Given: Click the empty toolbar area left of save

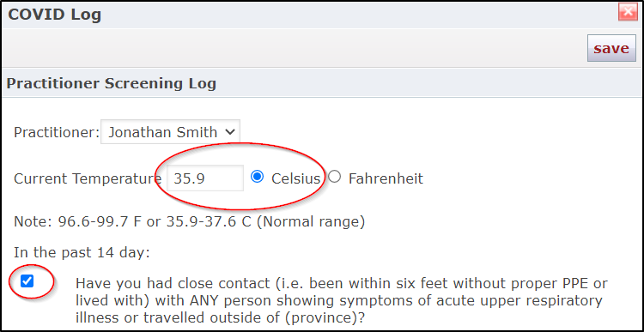Looking at the screenshot, I should pyautogui.click(x=294, y=48).
